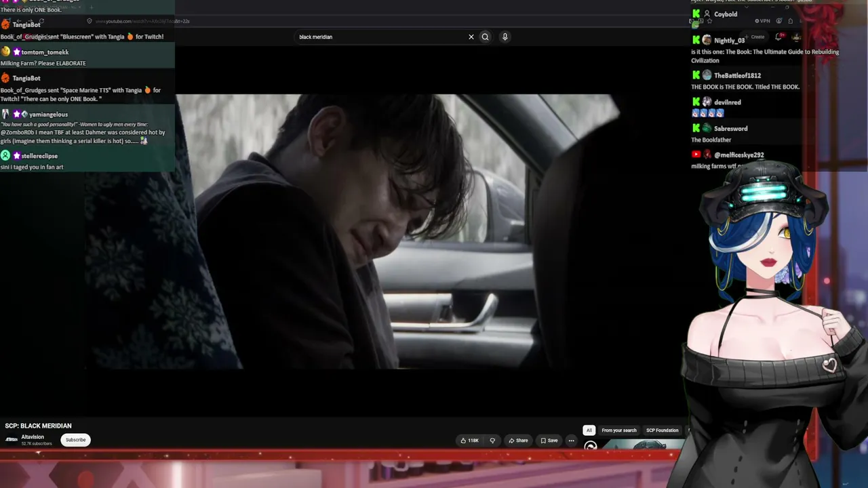Open YouTube notifications bell
Image resolution: width=868 pixels, height=488 pixels.
779,37
